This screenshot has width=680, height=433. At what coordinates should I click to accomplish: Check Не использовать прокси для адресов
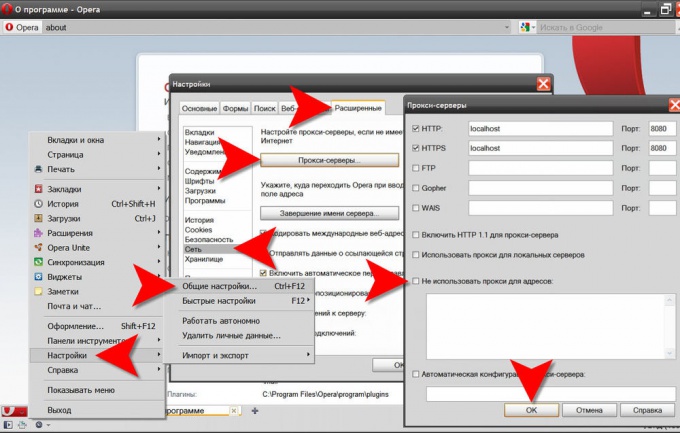415,281
